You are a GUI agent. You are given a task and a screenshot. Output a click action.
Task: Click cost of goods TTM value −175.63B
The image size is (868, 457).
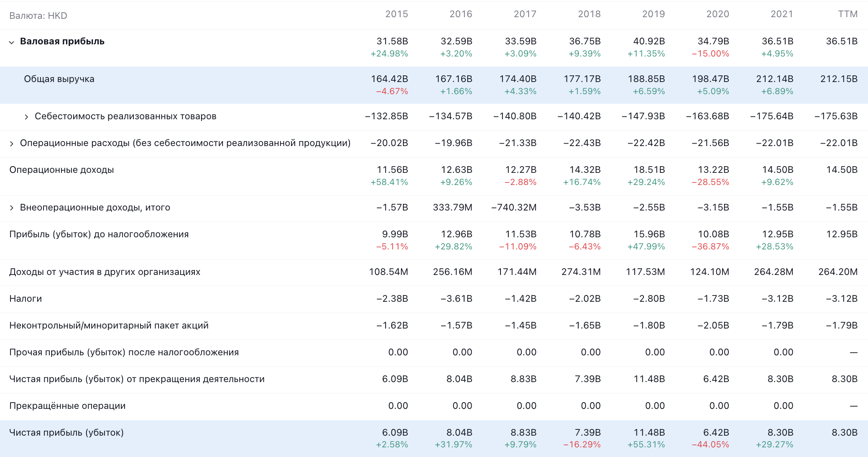(x=836, y=116)
